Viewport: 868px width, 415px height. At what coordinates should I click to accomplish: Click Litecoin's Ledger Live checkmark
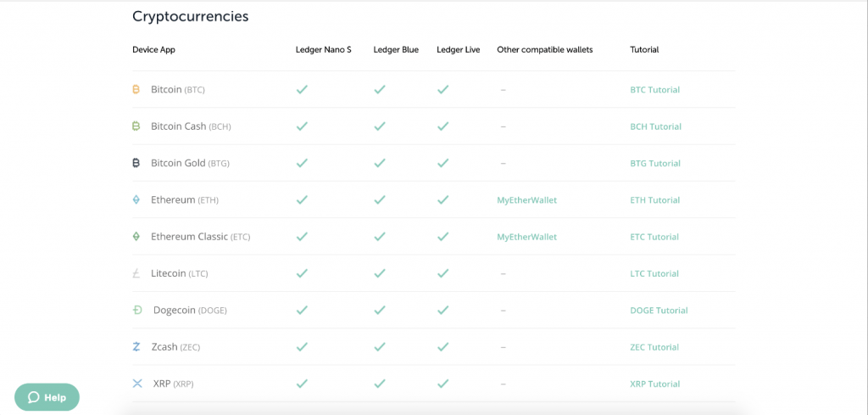442,273
